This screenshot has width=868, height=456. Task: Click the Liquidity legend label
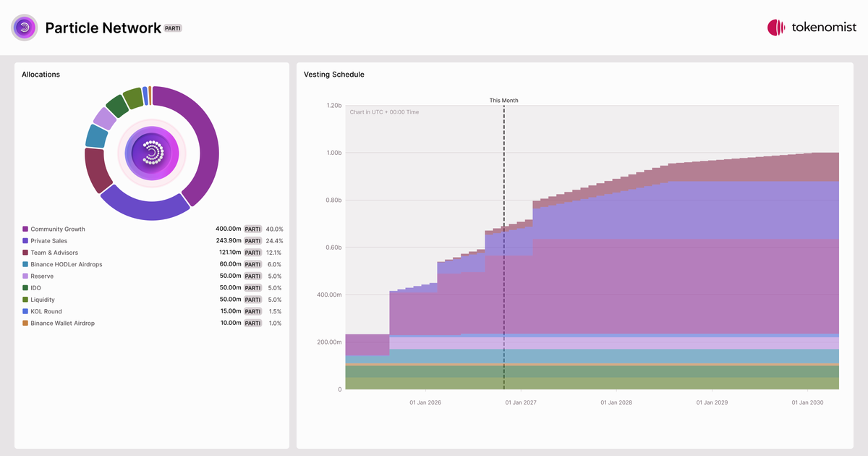coord(43,300)
